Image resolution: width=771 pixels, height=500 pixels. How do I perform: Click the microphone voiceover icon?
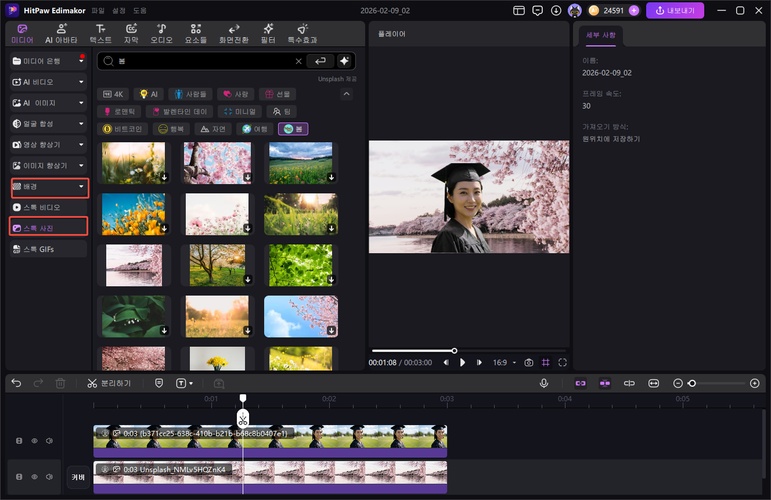coord(544,383)
